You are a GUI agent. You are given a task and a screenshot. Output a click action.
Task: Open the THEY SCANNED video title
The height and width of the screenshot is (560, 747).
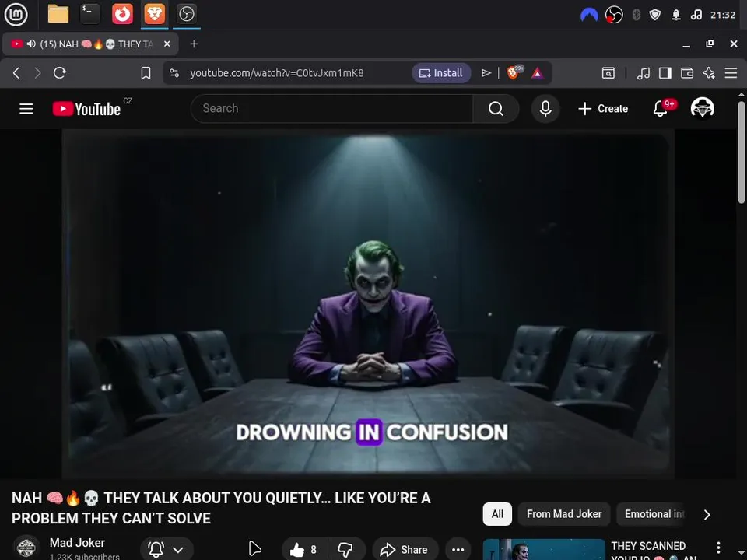pyautogui.click(x=654, y=551)
